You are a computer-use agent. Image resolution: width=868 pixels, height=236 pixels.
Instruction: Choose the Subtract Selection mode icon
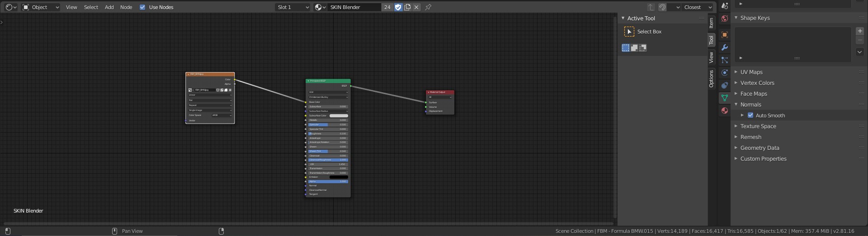643,48
